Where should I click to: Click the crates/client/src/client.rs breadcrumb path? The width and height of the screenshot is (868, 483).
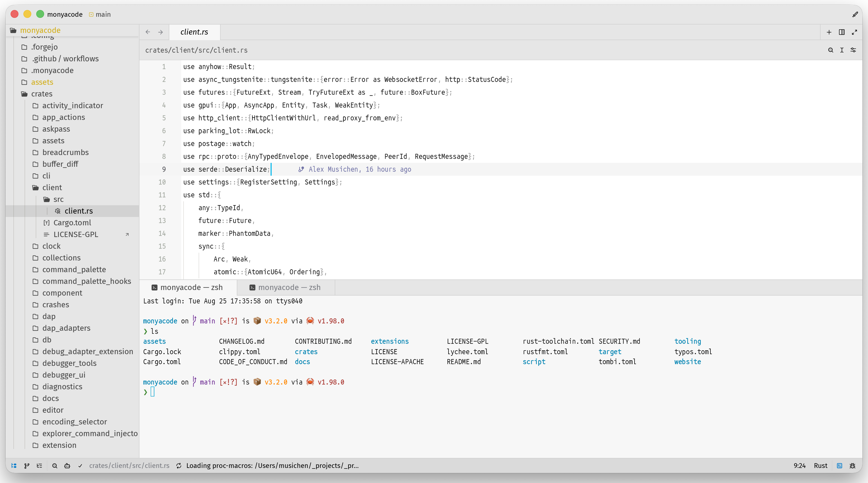(x=196, y=50)
